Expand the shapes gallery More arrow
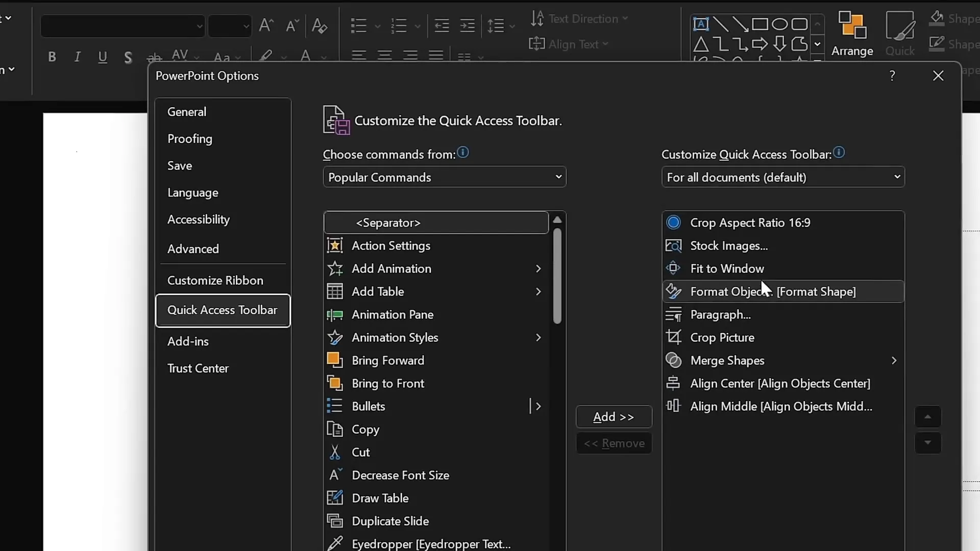This screenshot has height=551, width=980. point(817,44)
